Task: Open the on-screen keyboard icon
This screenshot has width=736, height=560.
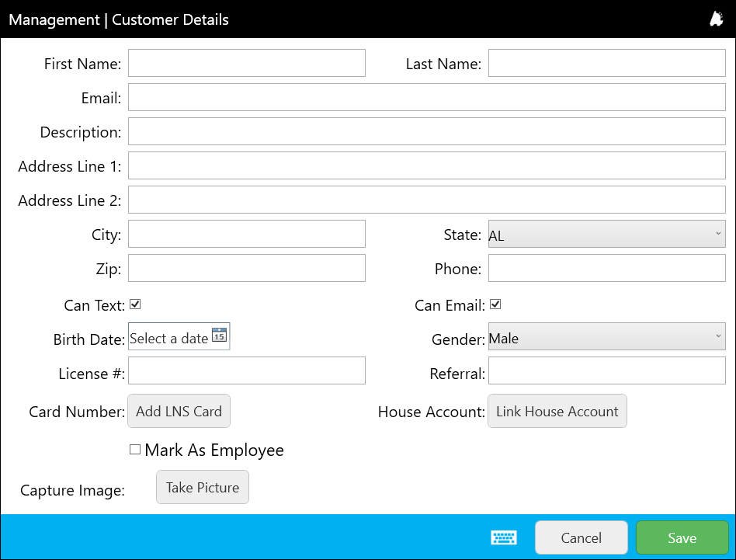Action: pyautogui.click(x=503, y=537)
